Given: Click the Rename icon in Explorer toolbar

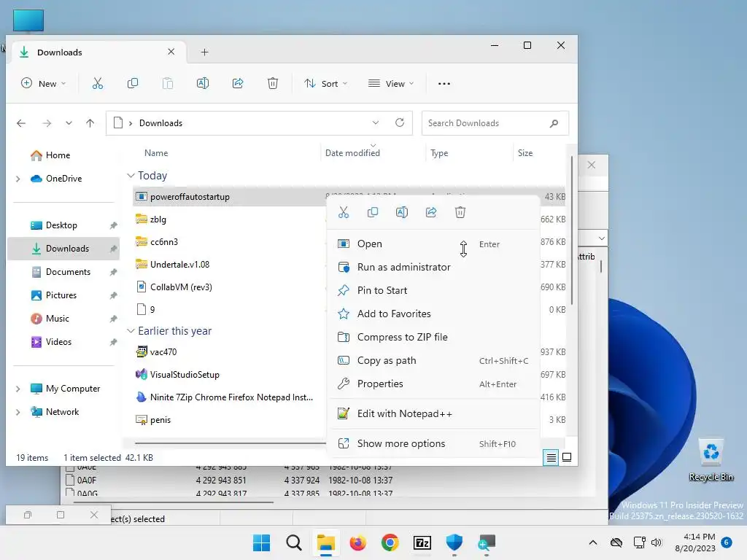Looking at the screenshot, I should (203, 84).
